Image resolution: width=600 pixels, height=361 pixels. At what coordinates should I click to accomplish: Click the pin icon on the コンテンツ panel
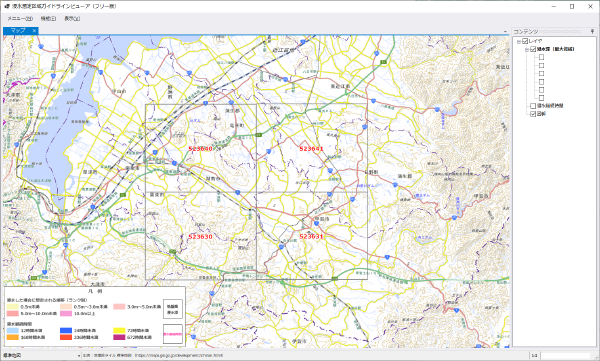coord(592,31)
